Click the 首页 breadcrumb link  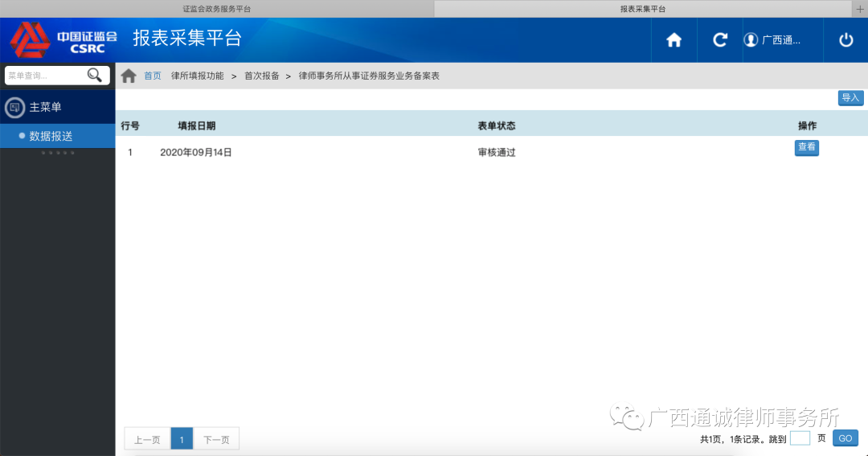tap(152, 76)
